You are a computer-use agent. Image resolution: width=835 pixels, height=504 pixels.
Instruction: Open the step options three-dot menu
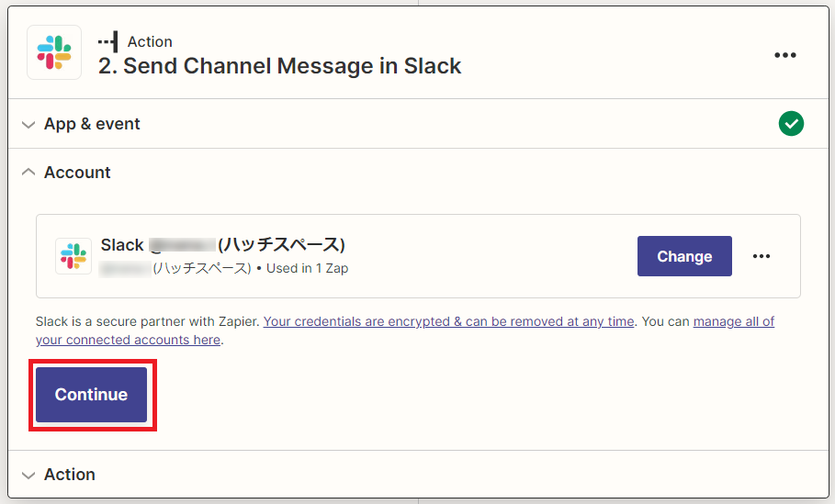point(785,55)
